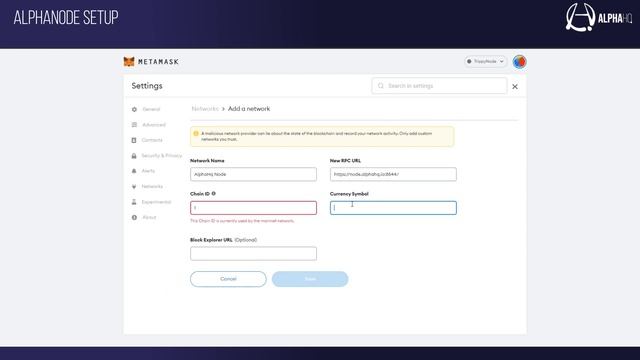The image size is (640, 360).
Task: Click the Settings heading text
Action: tap(147, 86)
